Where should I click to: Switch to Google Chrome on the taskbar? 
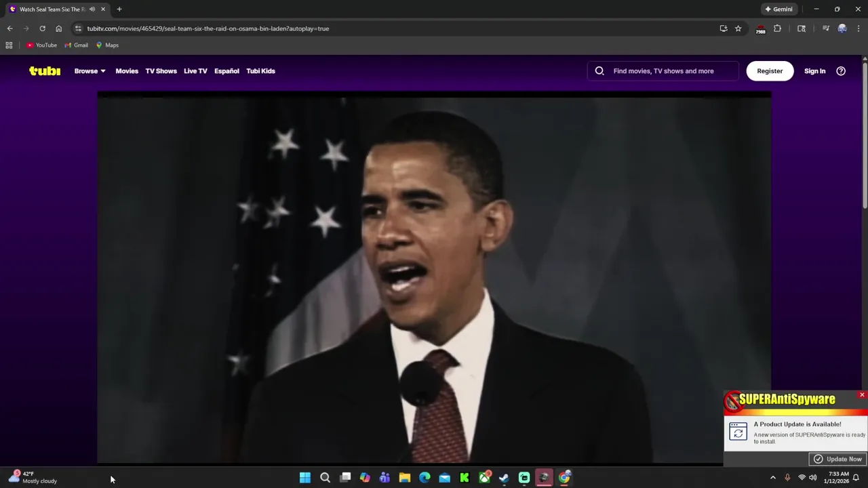(564, 478)
